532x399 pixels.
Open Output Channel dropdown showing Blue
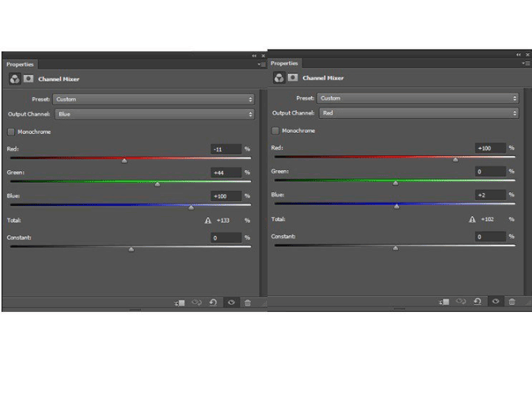coord(154,114)
